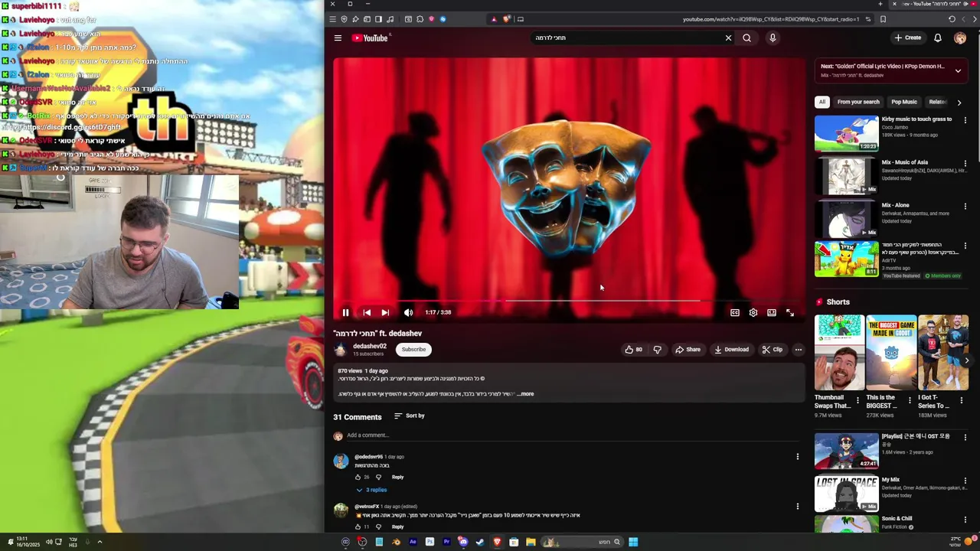Create a Clip of video

pyautogui.click(x=772, y=350)
